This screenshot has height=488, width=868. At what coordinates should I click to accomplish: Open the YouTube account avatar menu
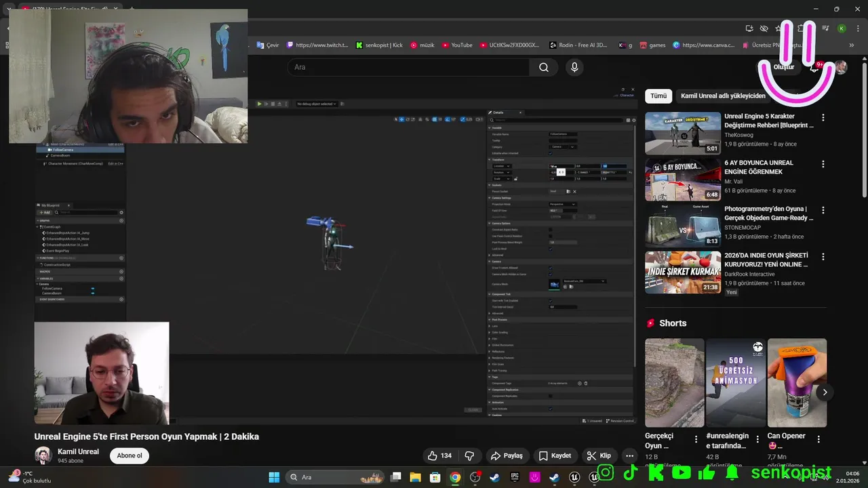pyautogui.click(x=841, y=67)
